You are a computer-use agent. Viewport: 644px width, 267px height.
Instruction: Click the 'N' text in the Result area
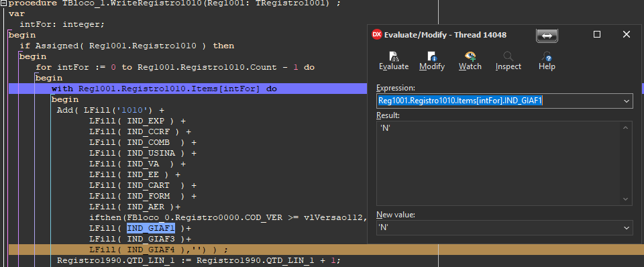(385, 127)
